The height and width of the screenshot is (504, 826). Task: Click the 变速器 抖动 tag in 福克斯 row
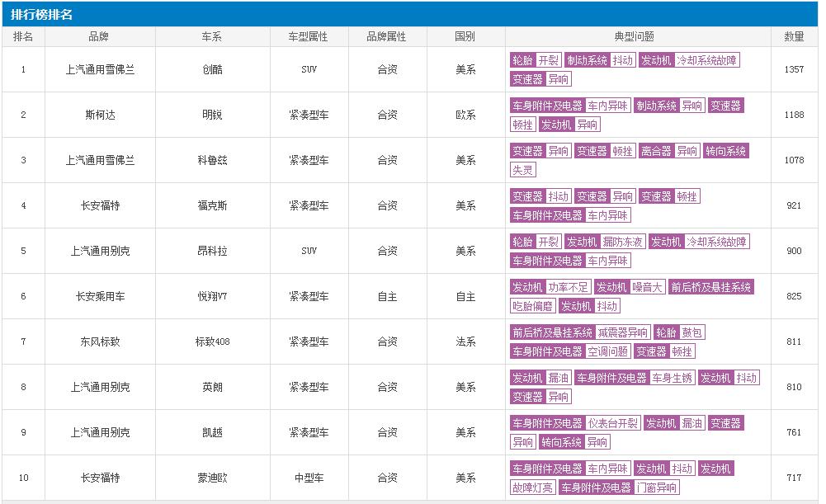tap(540, 196)
